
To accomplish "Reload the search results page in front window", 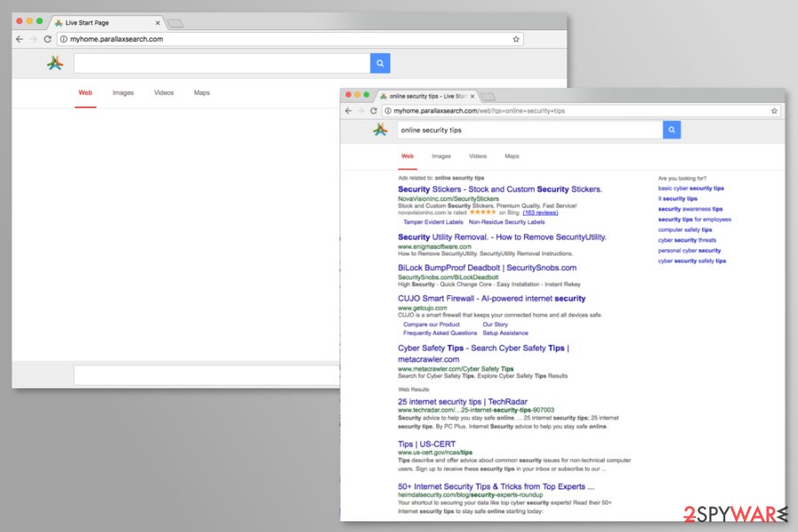I will pos(373,111).
